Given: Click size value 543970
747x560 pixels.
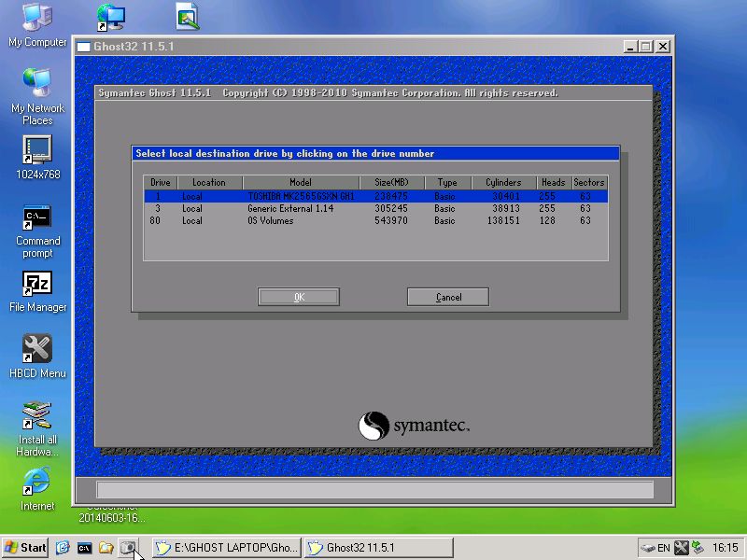Looking at the screenshot, I should pyautogui.click(x=391, y=220).
